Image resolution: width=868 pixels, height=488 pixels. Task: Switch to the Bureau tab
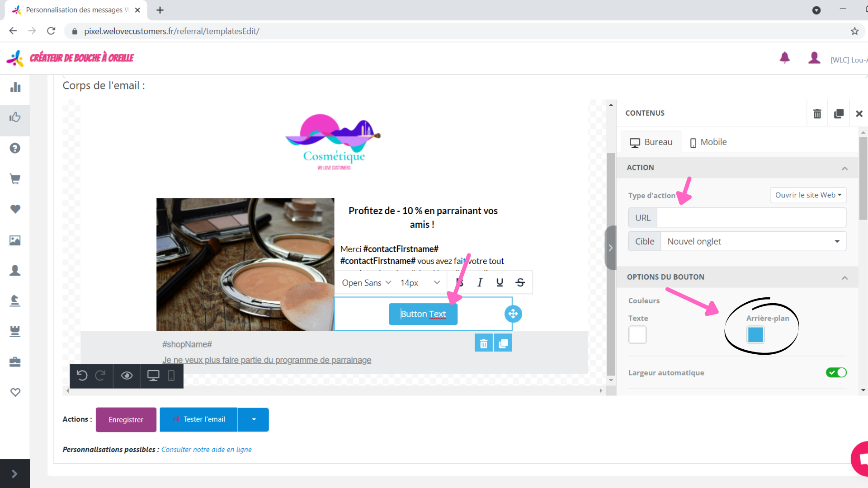click(651, 142)
